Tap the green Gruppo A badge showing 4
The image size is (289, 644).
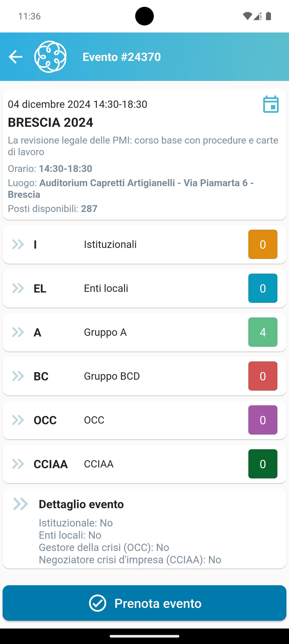tap(263, 332)
